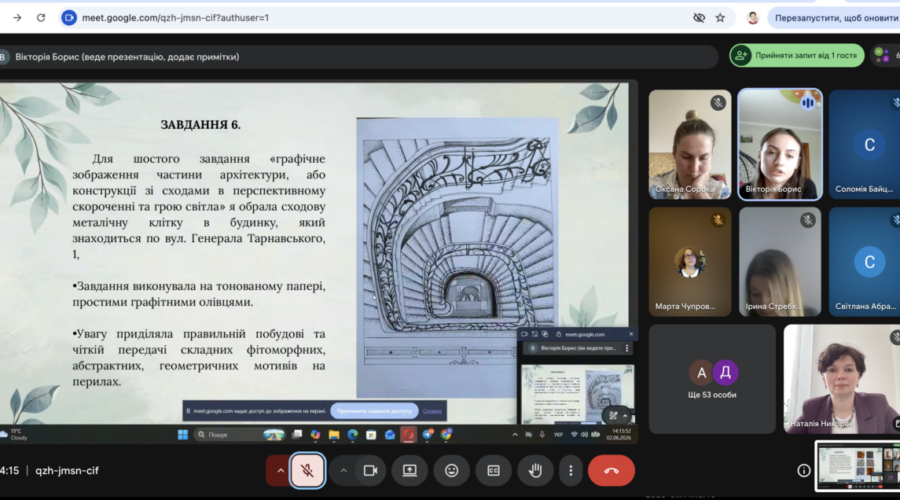Toggle the muted microphone button
Screen dimensions: 900x500
[307, 471]
